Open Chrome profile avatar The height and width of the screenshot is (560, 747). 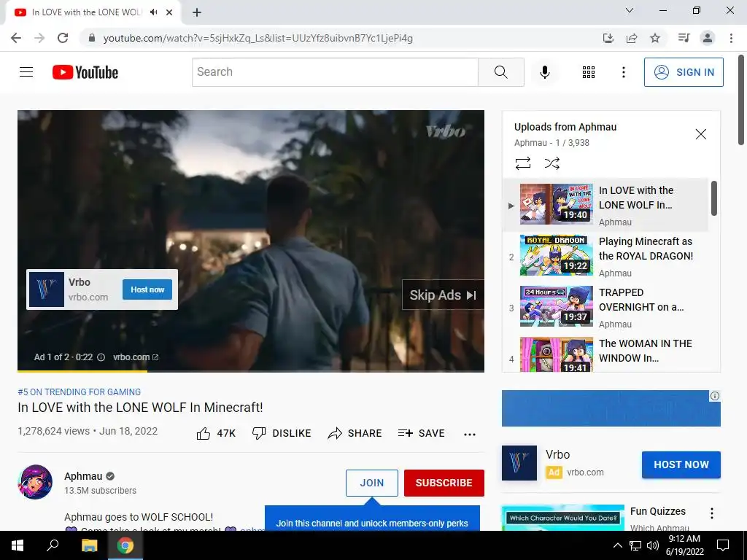(x=708, y=38)
